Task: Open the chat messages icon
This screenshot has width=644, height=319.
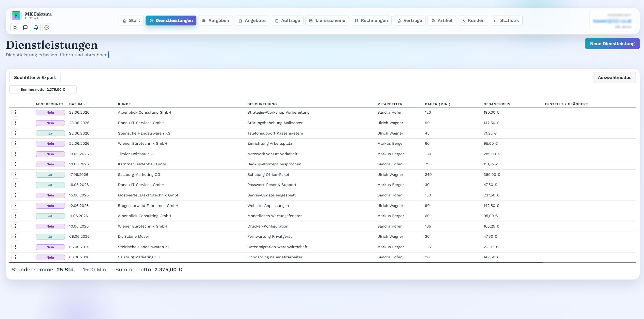Action: [25, 28]
